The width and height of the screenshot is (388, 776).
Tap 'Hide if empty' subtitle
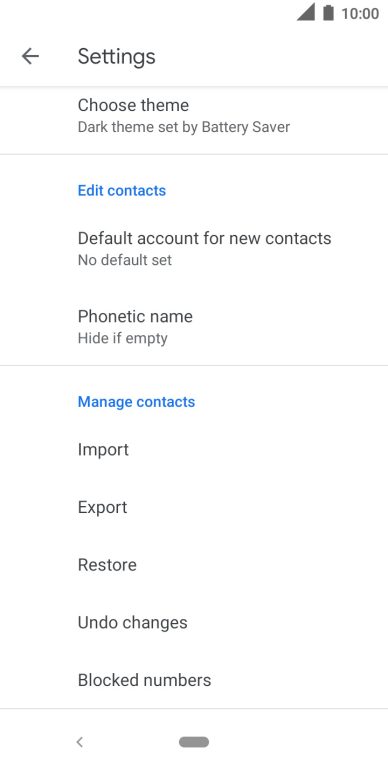123,339
